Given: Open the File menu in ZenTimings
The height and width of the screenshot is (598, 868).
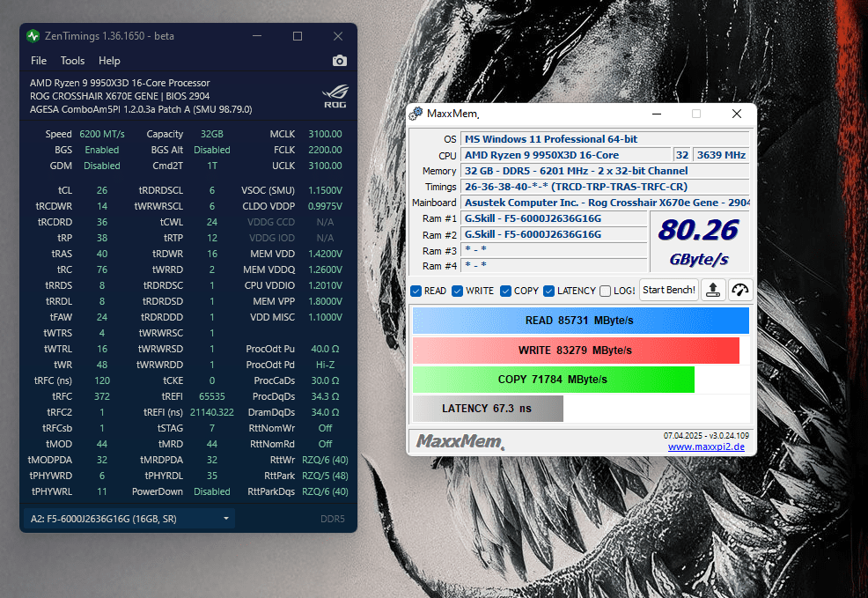Looking at the screenshot, I should coord(39,61).
